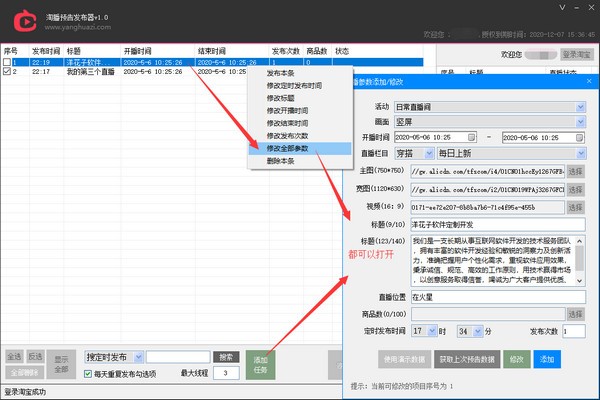This screenshot has height=400, width=600.
Task: Click the blue 添加 button in dialog
Action: 547,358
